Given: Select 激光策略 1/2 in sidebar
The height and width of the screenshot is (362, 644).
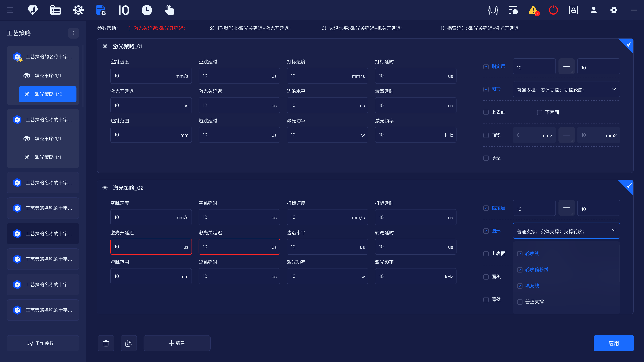Looking at the screenshot, I should click(47, 94).
